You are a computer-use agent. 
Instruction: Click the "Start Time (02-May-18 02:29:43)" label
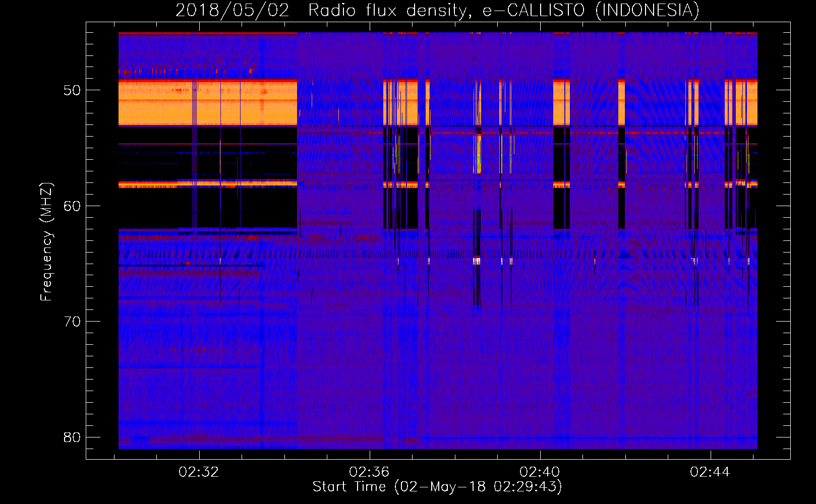click(x=437, y=487)
